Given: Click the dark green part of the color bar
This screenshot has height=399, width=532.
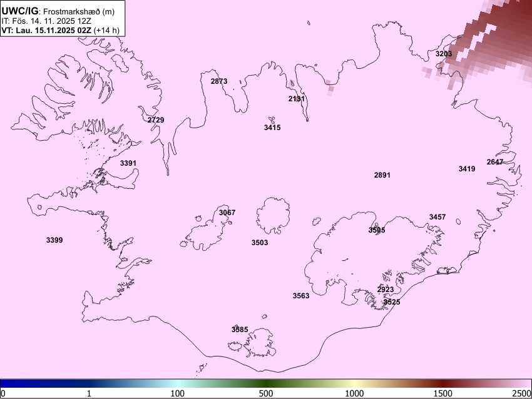Looking at the screenshot, I should (266, 384).
